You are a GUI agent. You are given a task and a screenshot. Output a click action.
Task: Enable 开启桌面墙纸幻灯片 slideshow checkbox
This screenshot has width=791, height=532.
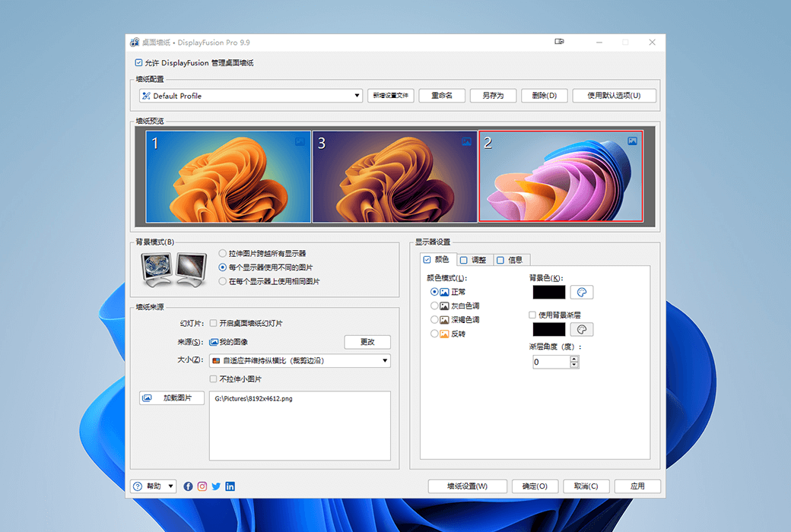click(211, 325)
